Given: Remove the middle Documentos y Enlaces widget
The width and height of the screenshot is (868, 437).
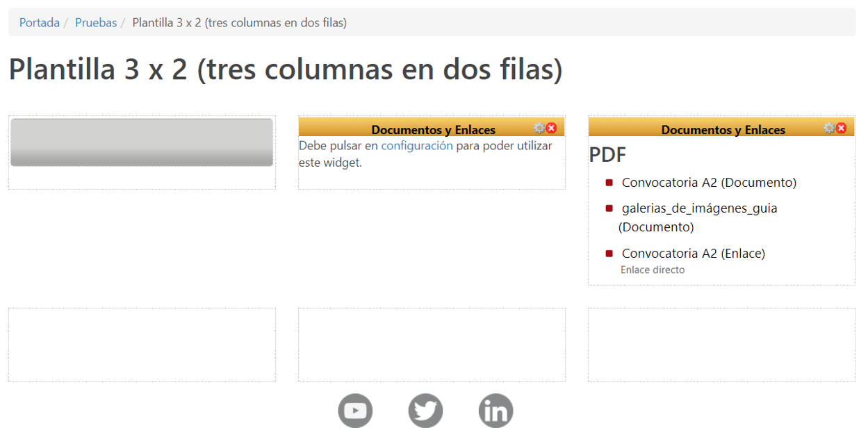Looking at the screenshot, I should point(552,129).
